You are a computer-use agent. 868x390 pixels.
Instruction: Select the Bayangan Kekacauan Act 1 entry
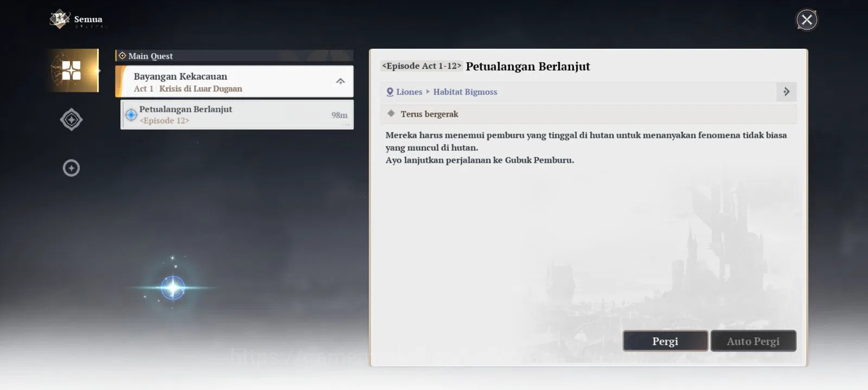pos(234,81)
